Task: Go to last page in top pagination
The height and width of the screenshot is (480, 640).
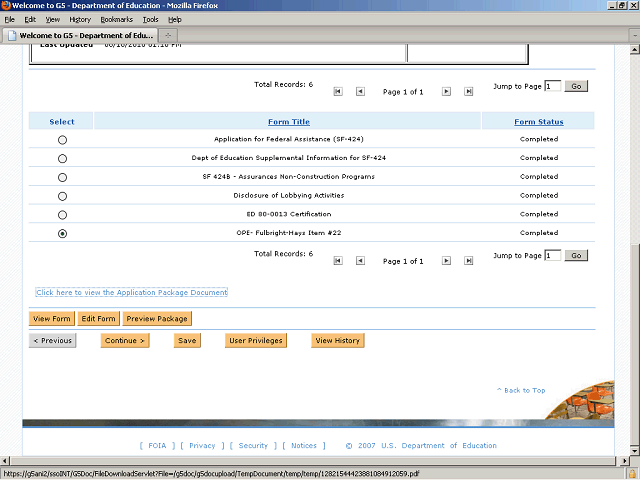Action: 469,91
